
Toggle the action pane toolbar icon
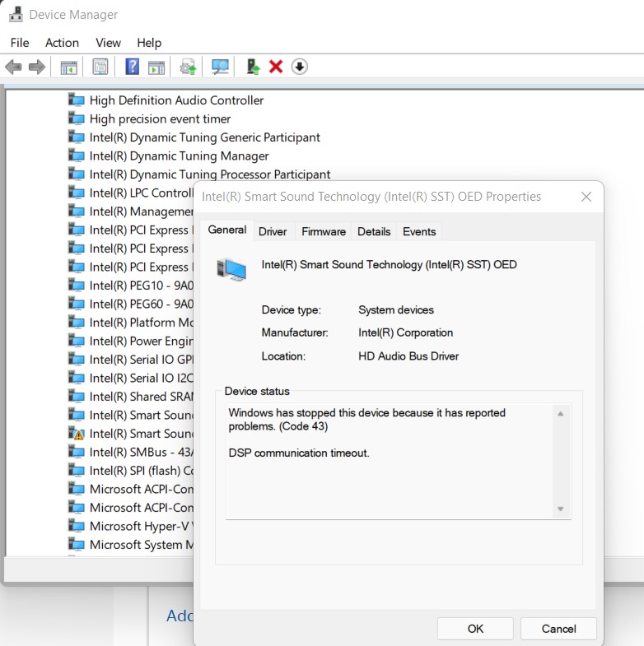pos(156,67)
